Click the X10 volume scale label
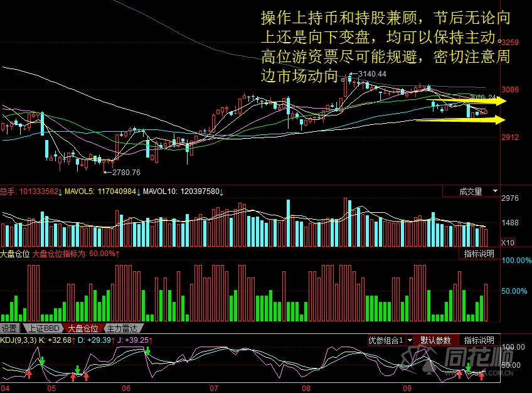Image resolution: width=532 pixels, height=393 pixels. pos(508,242)
